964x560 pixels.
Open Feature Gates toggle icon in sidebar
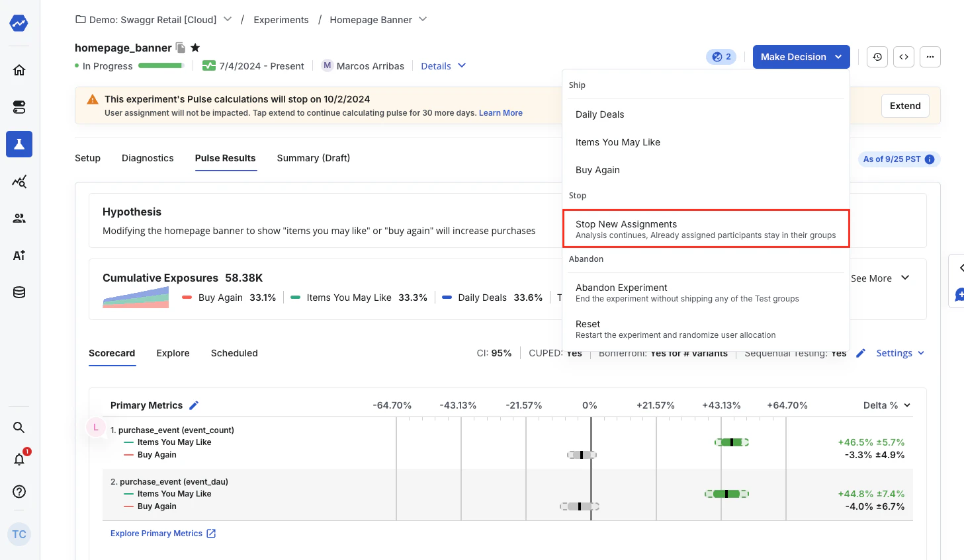point(19,107)
